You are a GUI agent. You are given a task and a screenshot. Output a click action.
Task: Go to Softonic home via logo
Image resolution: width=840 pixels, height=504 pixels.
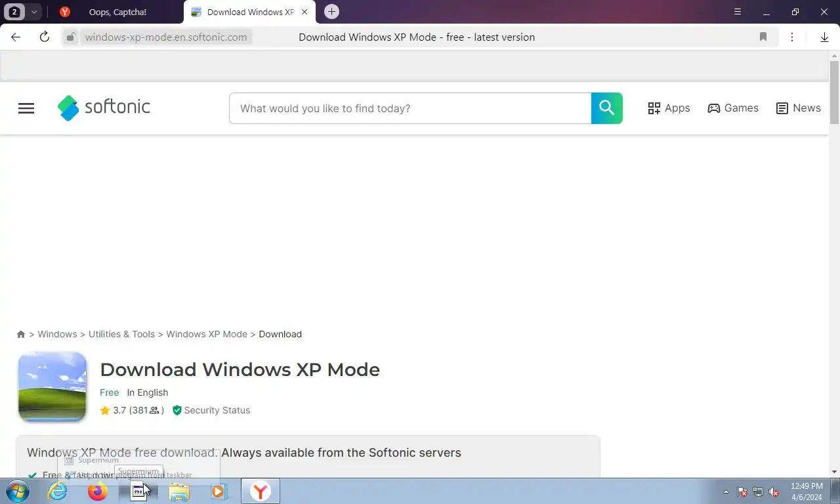104,108
